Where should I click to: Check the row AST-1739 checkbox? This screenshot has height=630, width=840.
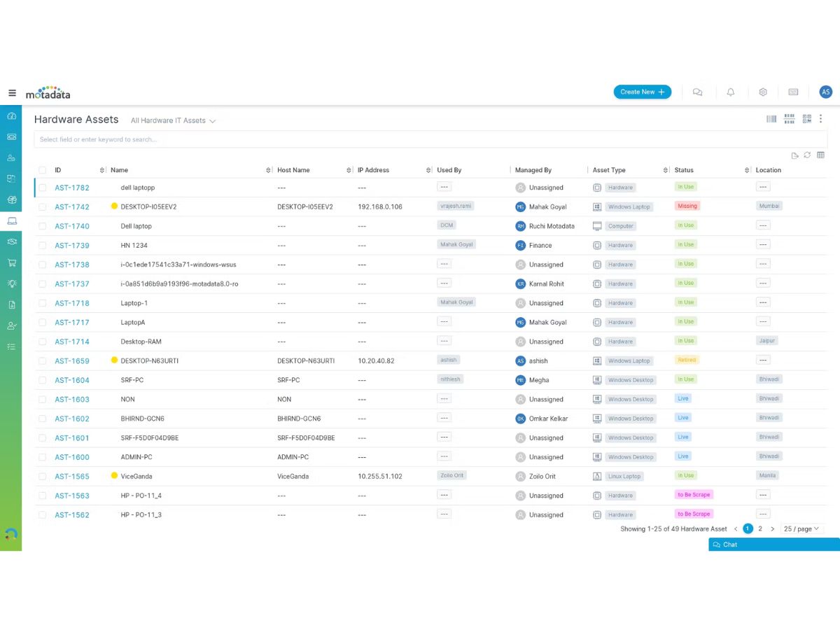pyautogui.click(x=43, y=246)
